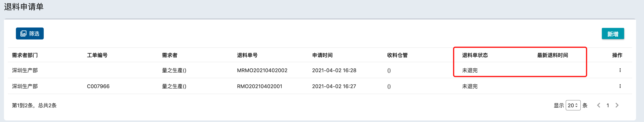Sort by 工单编号 column header
644x122 pixels.
(x=97, y=55)
